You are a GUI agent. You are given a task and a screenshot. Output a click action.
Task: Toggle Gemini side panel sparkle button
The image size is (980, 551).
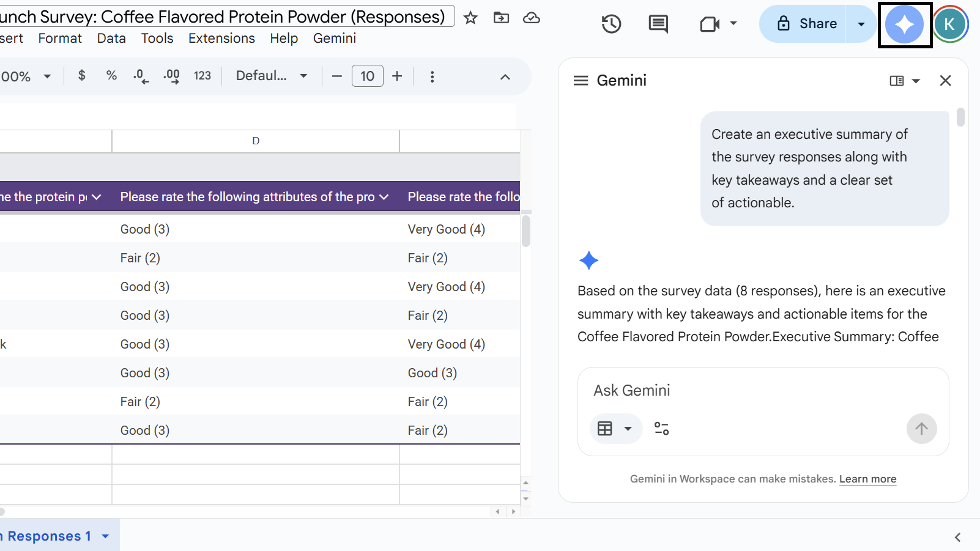[905, 24]
